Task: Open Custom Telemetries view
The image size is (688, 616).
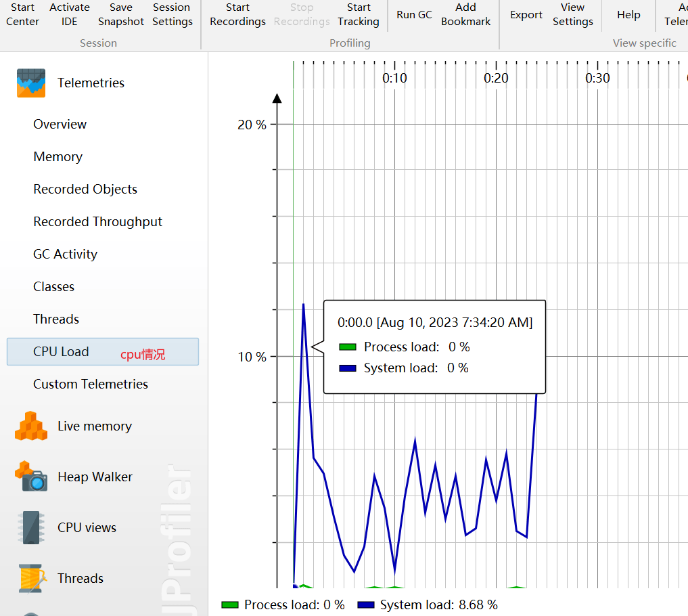Action: [91, 384]
